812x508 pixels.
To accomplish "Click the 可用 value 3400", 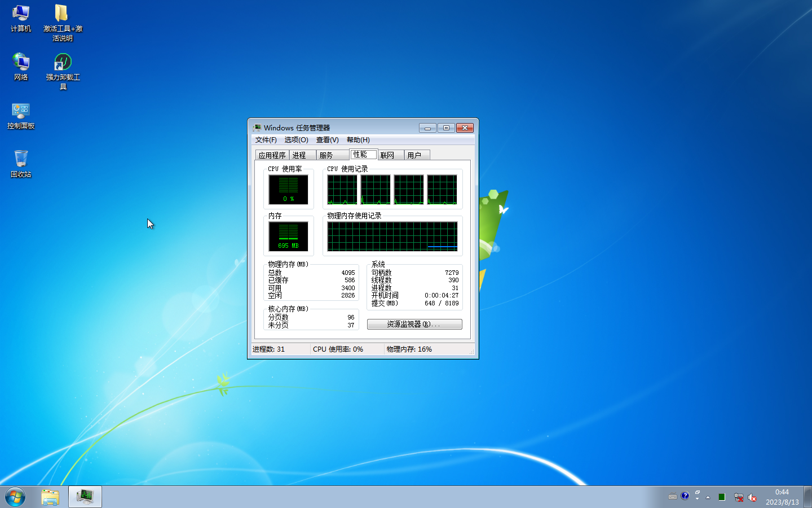I will [x=348, y=288].
